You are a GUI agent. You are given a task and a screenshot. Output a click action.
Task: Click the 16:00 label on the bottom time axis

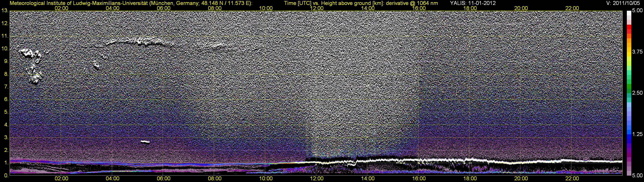tap(419, 179)
